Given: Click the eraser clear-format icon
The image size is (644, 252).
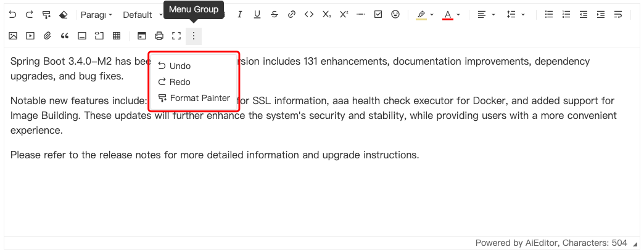Looking at the screenshot, I should pyautogui.click(x=64, y=15).
